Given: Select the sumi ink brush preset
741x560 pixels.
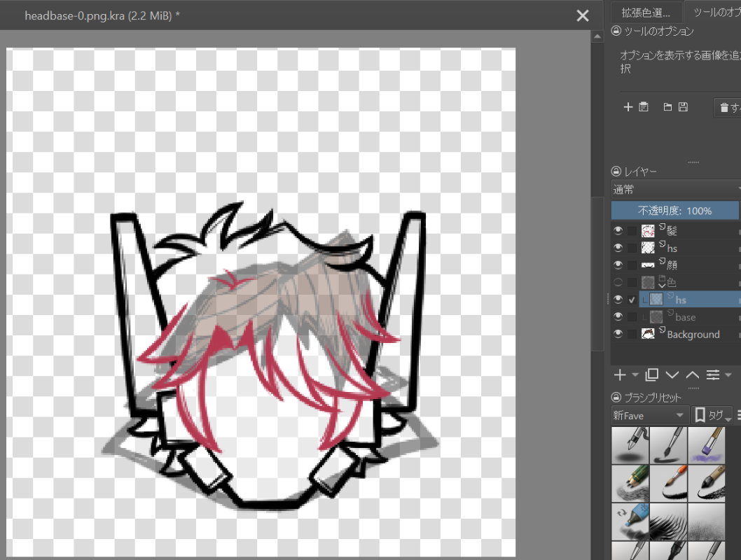Looking at the screenshot, I should click(707, 483).
